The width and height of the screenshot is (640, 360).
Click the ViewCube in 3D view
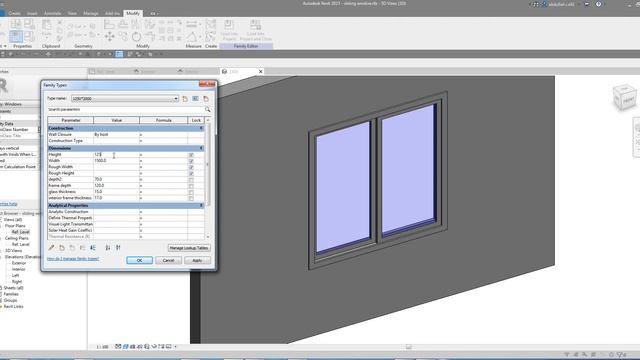tap(624, 98)
